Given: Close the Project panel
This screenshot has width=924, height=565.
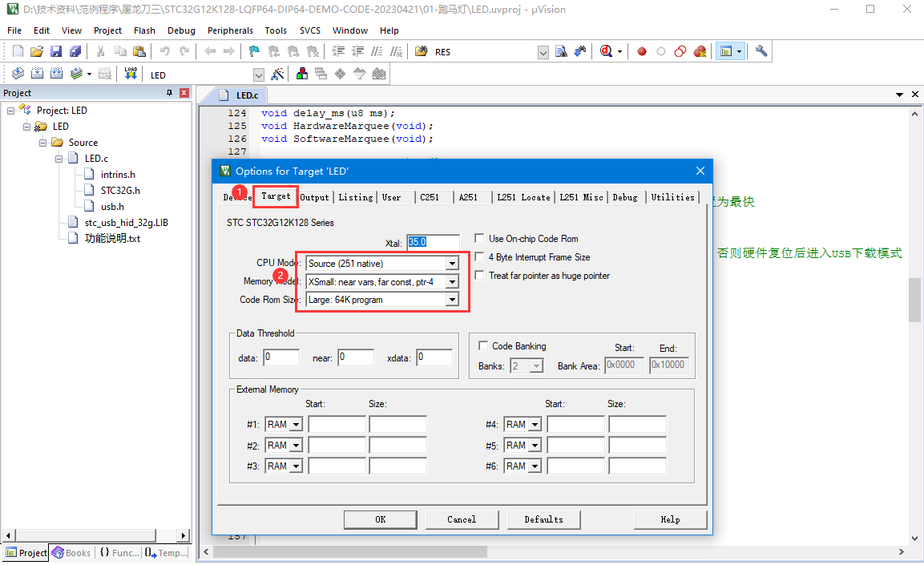Looking at the screenshot, I should click(184, 93).
